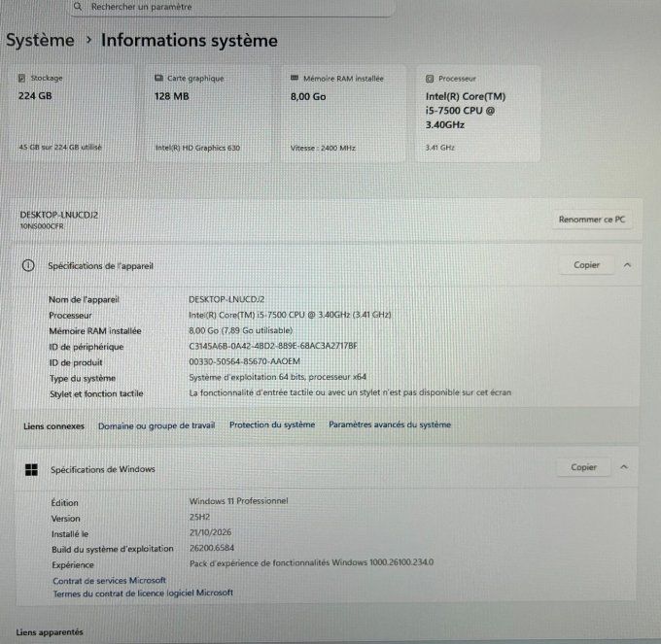Open 'Protection du système' link
The width and height of the screenshot is (661, 644).
click(x=272, y=425)
